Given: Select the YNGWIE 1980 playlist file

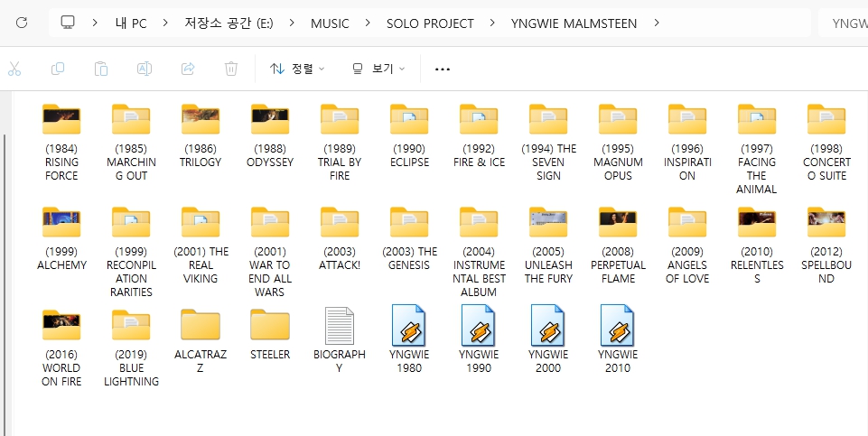Looking at the screenshot, I should click(x=409, y=339).
